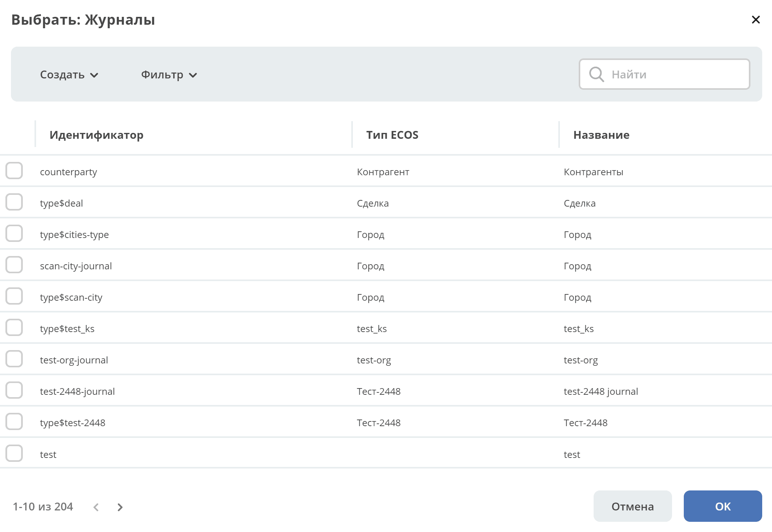The width and height of the screenshot is (772, 532).
Task: Select the 'counterparty' identifier text
Action: [69, 172]
